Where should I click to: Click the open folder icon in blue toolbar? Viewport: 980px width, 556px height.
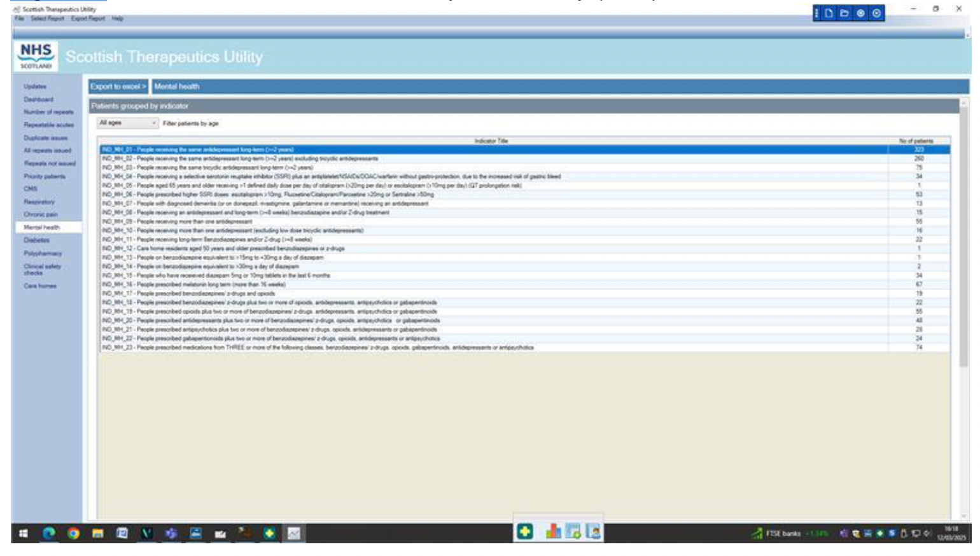point(844,13)
